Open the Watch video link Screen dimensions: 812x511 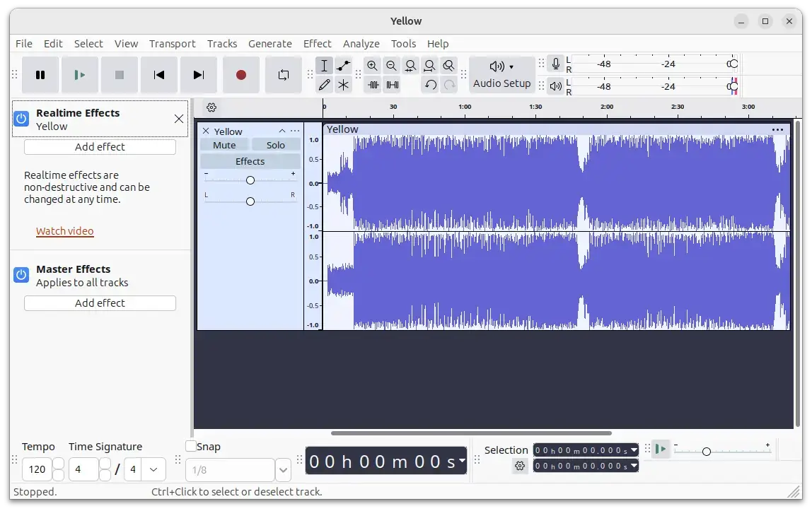(x=64, y=230)
